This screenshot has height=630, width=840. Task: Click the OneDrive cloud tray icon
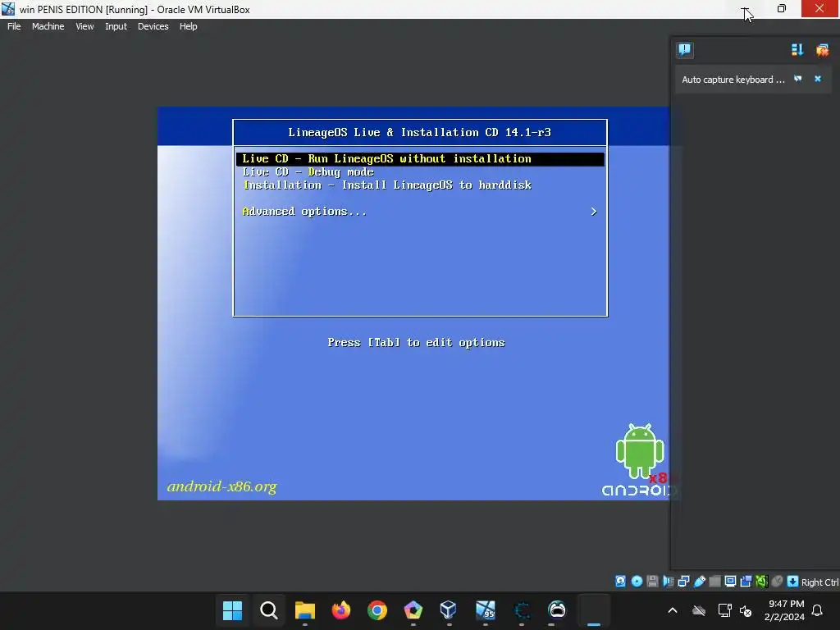point(699,610)
